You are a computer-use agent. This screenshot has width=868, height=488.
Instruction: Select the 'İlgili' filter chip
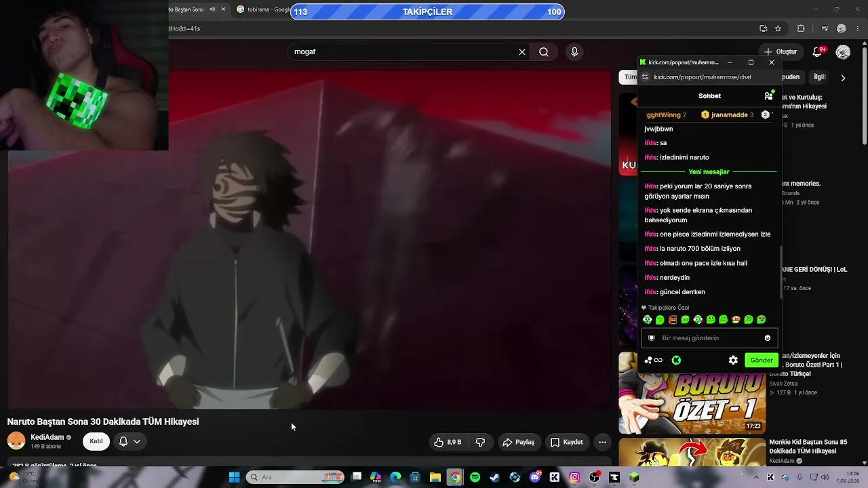point(820,77)
